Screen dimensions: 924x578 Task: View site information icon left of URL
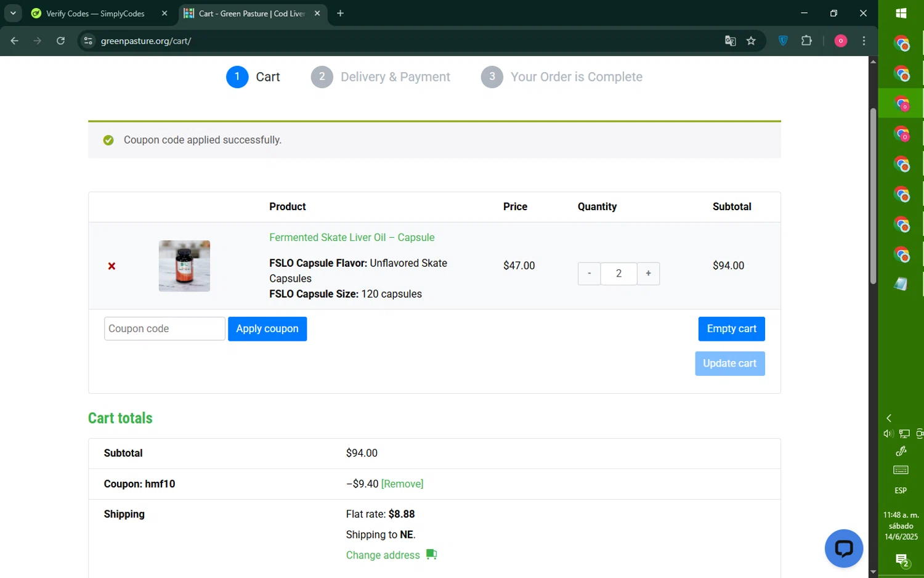click(88, 41)
